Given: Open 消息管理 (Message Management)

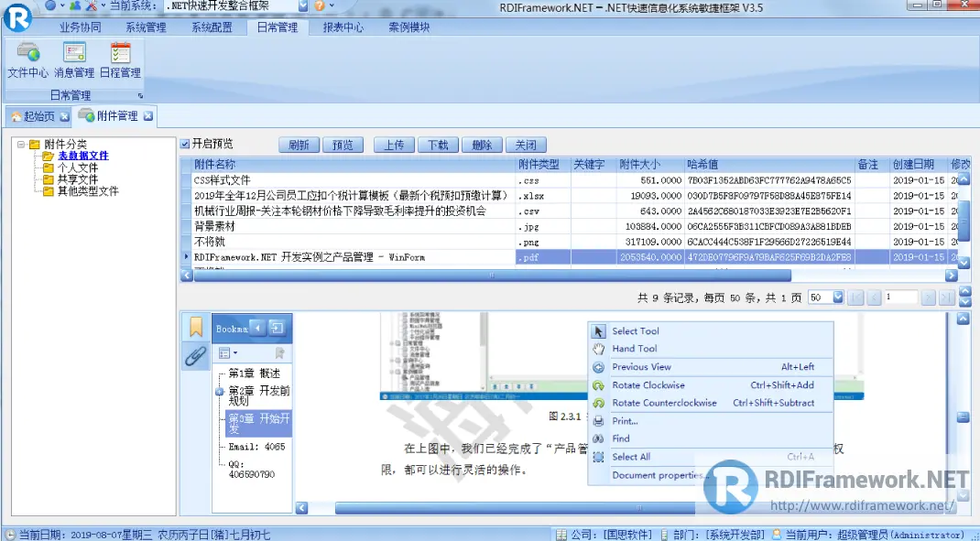Looking at the screenshot, I should 73,62.
